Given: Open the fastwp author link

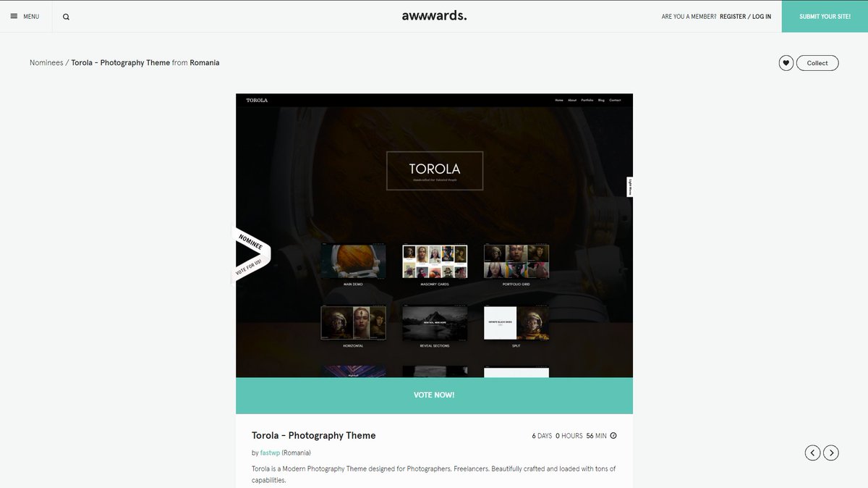Looking at the screenshot, I should [271, 453].
